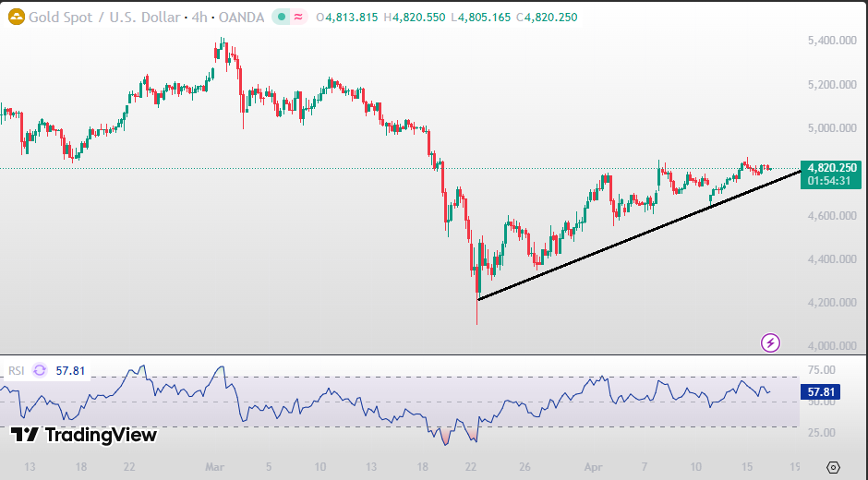Click the 75.00 level on the RSI scale
This screenshot has width=868, height=480.
[820, 370]
